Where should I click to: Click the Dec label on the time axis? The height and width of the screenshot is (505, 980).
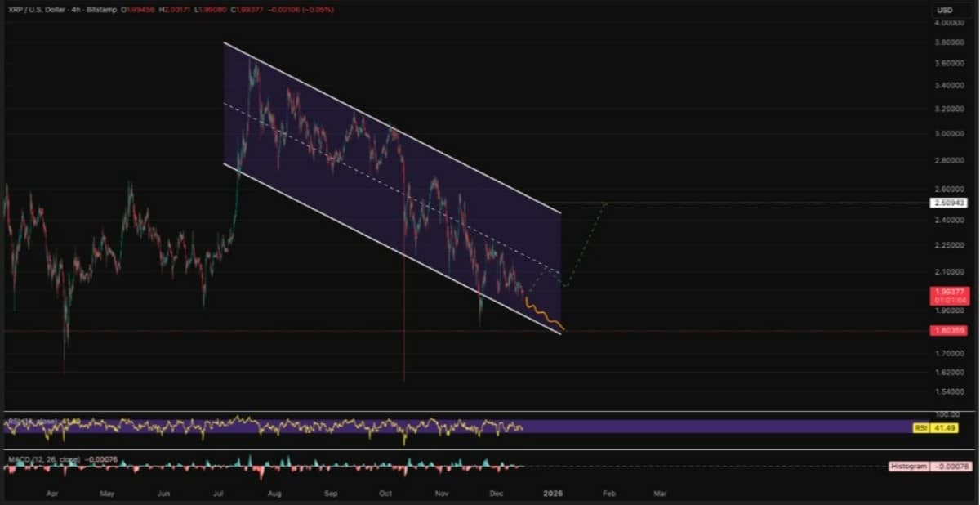[497, 494]
